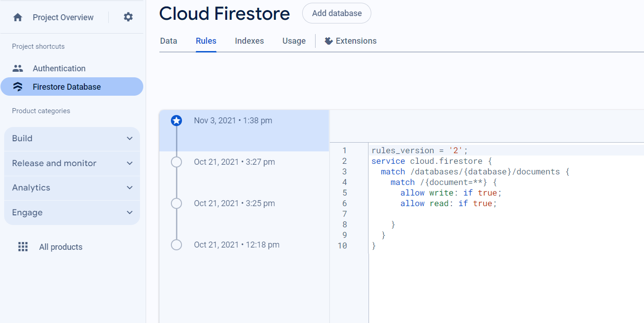Viewport: 644px width, 323px height.
Task: Click the match /databases/{database}/documents line
Action: point(475,172)
